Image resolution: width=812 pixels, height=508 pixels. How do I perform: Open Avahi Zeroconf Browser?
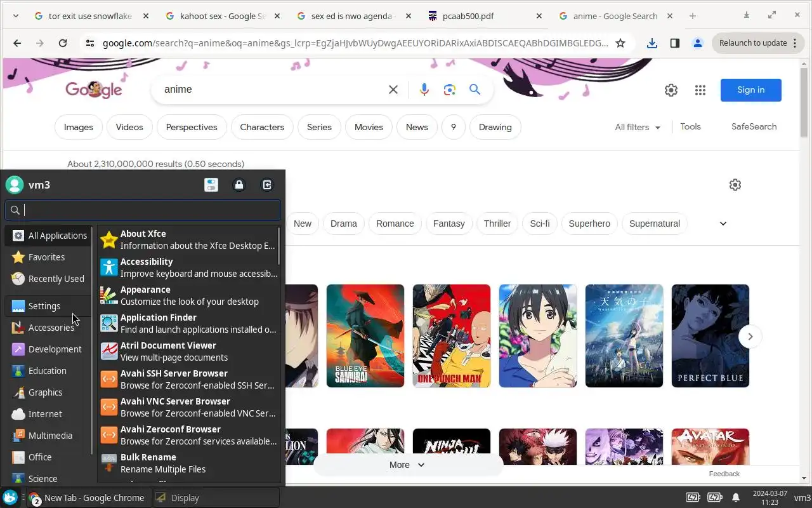coord(188,436)
